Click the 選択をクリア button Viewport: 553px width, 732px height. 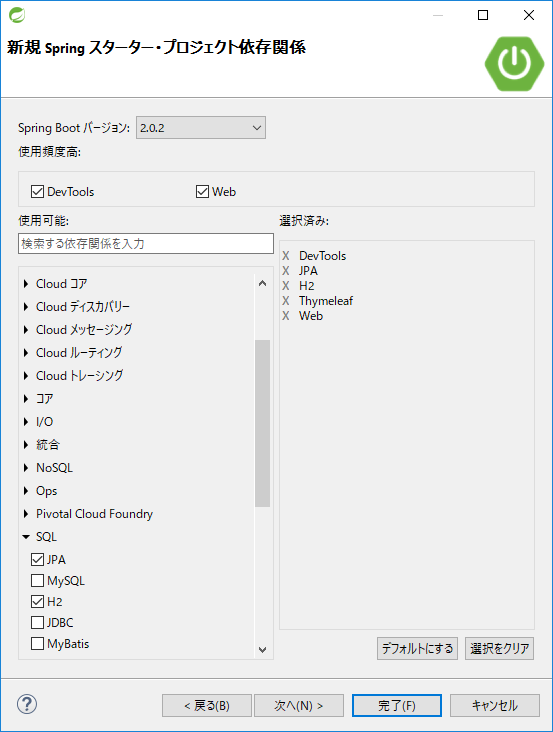pyautogui.click(x=499, y=648)
